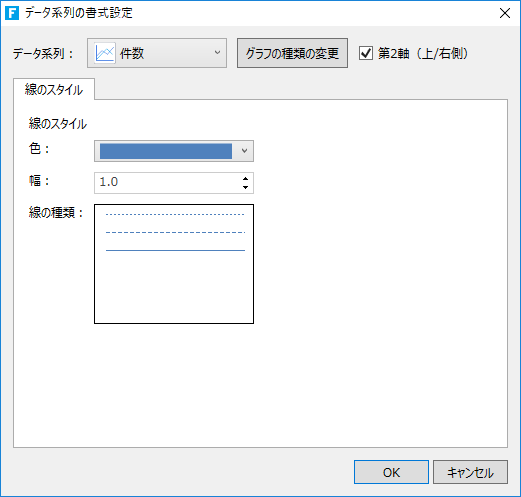
Task: Close the データ系列の書式設定 dialog
Action: click(505, 13)
